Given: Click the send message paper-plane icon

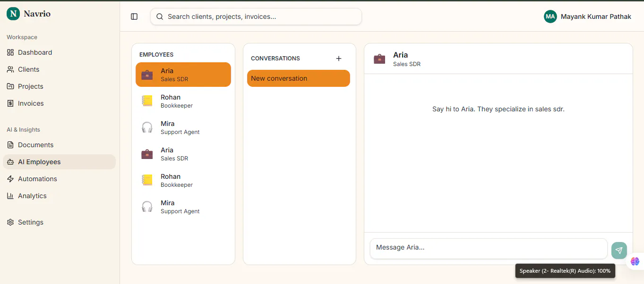Looking at the screenshot, I should [619, 251].
